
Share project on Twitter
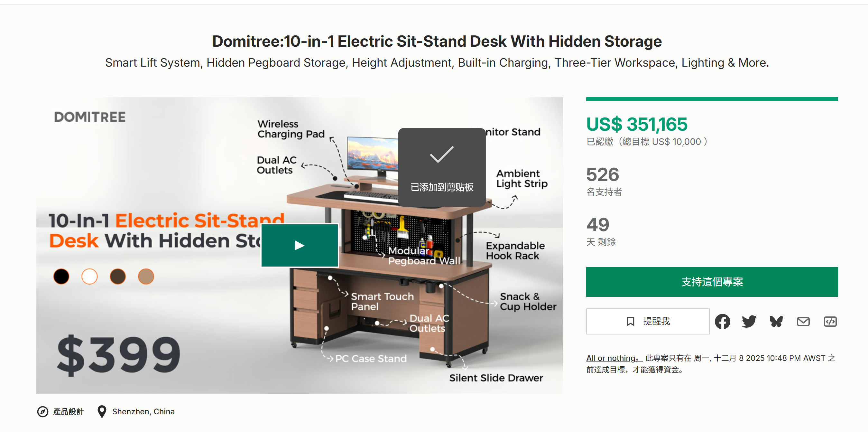749,321
